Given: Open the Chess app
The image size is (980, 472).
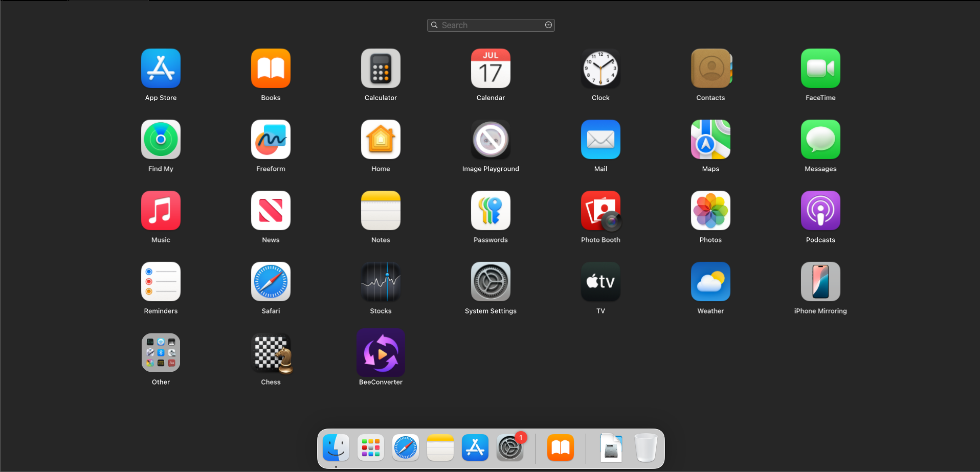Looking at the screenshot, I should coord(272,353).
